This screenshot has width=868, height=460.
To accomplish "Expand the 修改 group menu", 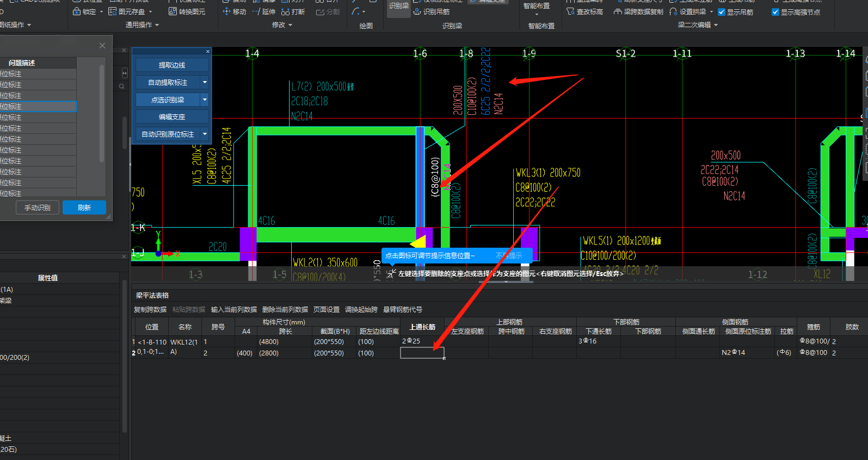I will [291, 25].
